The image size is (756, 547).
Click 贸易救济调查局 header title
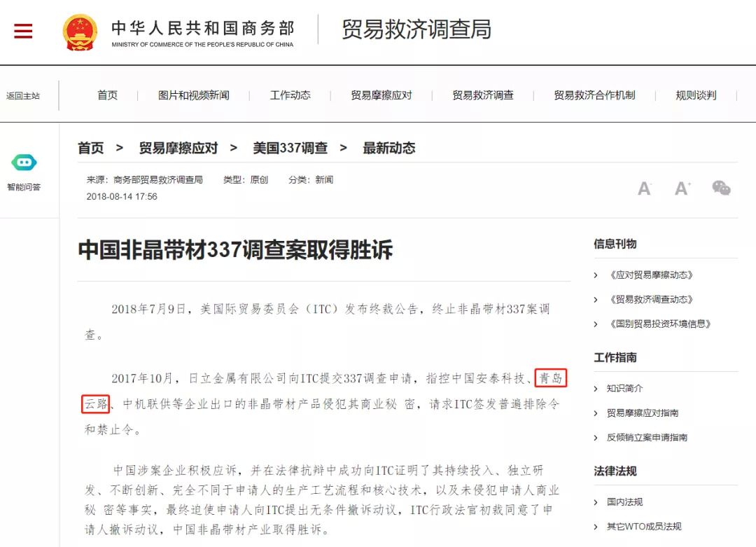[416, 29]
